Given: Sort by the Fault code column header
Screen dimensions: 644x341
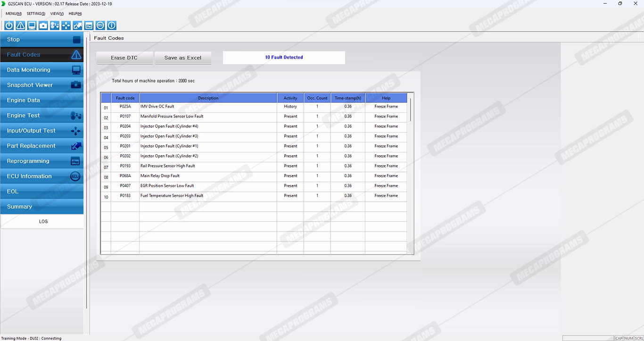Looking at the screenshot, I should [x=125, y=98].
